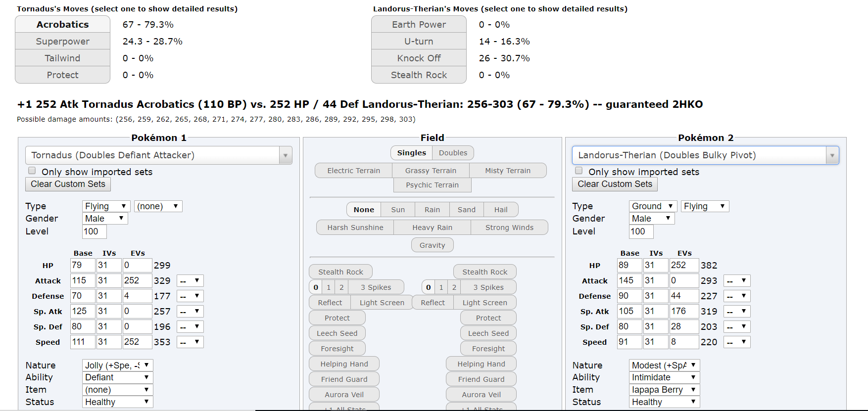The image size is (868, 411).
Task: Open Tornadus's Item dropdown showing (none)
Action: click(118, 390)
